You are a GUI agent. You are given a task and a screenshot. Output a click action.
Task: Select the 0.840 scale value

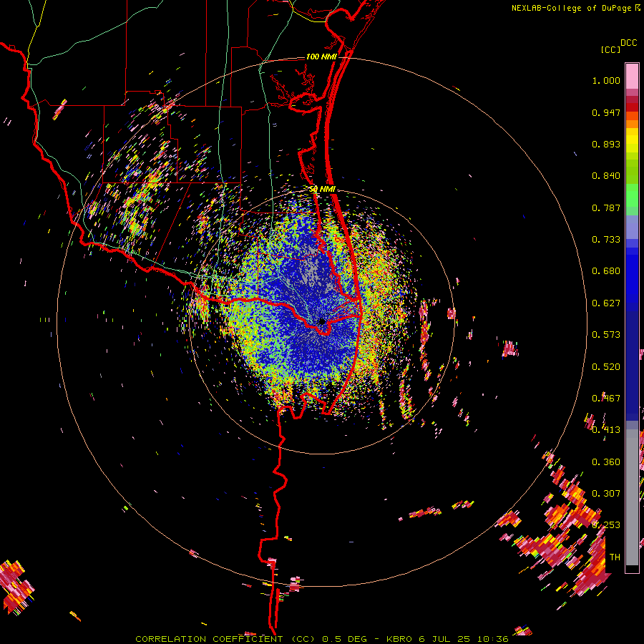click(x=606, y=176)
